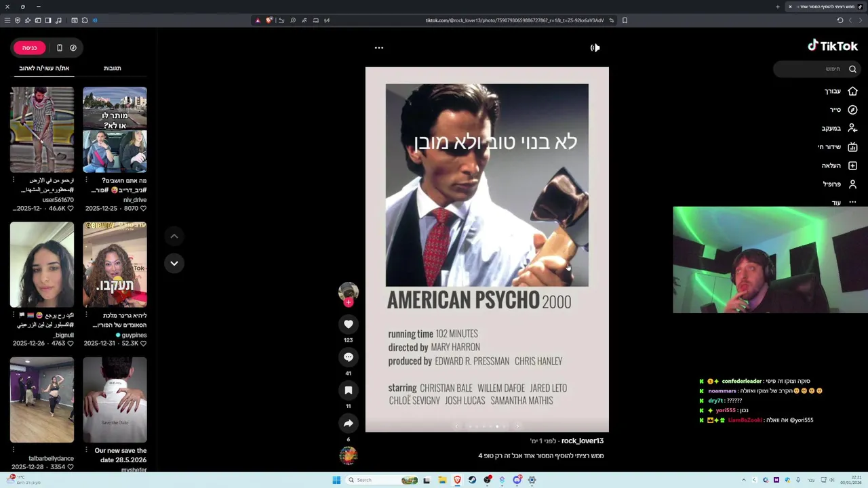The height and width of the screenshot is (488, 868).
Task: Open the Following tab in sidebar
Action: click(x=840, y=128)
